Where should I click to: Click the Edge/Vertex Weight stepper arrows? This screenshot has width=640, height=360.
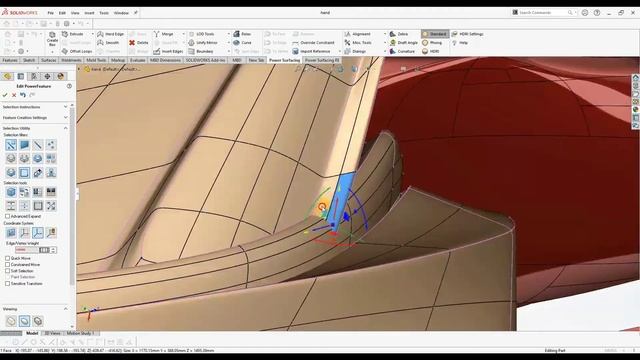53,250
